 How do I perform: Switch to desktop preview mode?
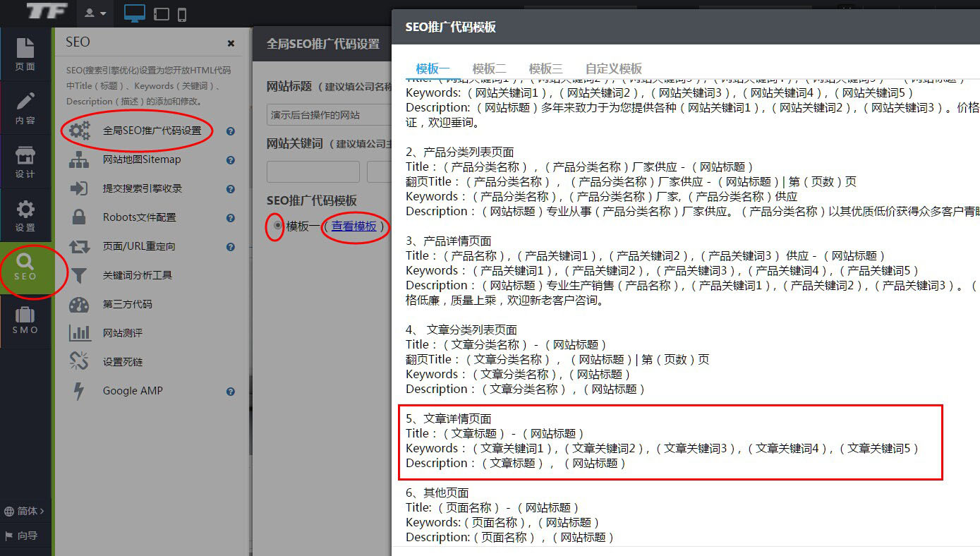pos(134,13)
